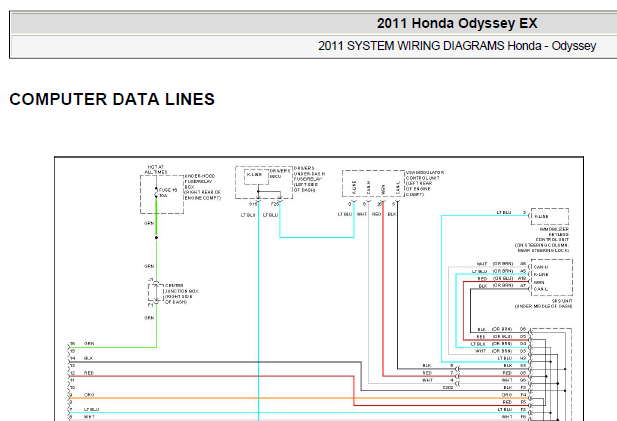This screenshot has height=421, width=617.
Task: Click the 'HOT AT ALL TIMES' label
Action: coord(156,170)
